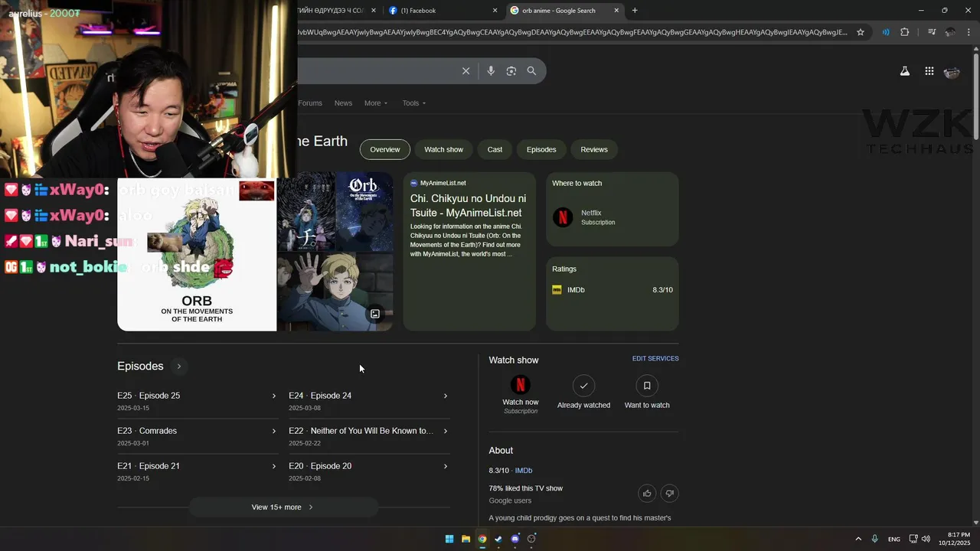
Task: Show hidden system tray icons
Action: point(858,539)
